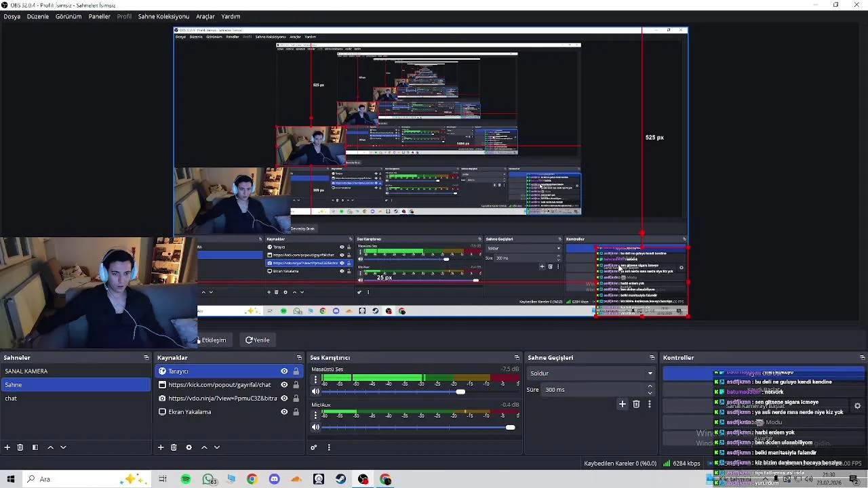Screen dimensions: 868x488
Task: Add a source with the plus icon in Kaynaklar
Action: [x=161, y=447]
